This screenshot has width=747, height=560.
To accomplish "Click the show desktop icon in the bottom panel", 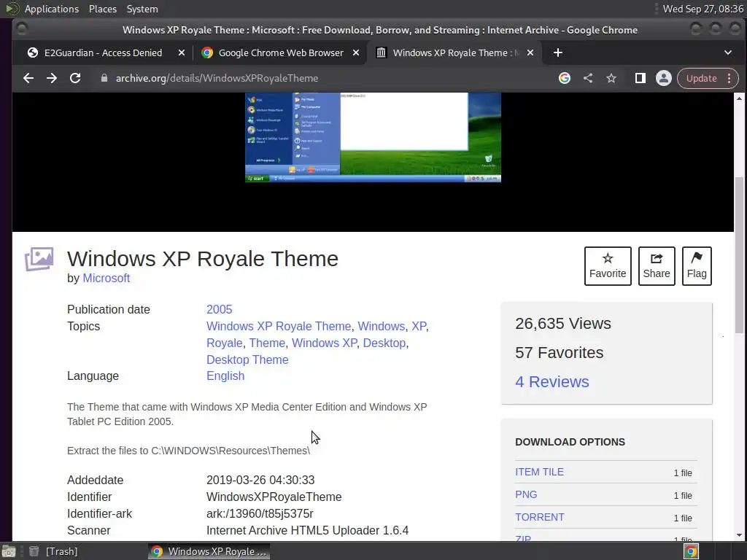I will click(x=9, y=551).
